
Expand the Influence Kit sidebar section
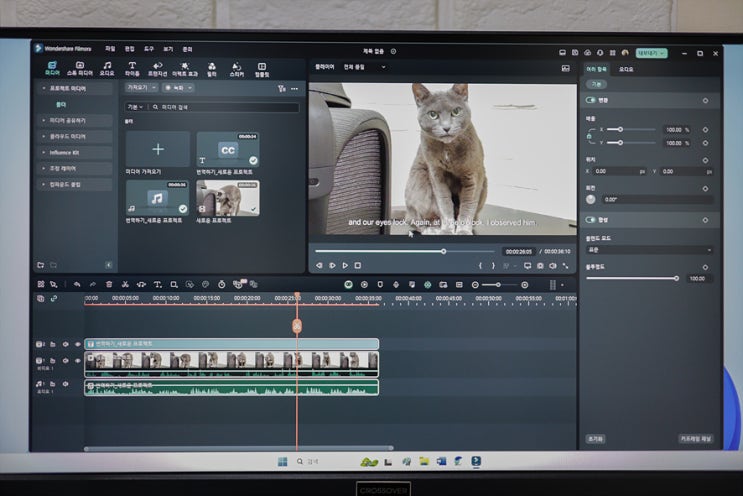74,152
